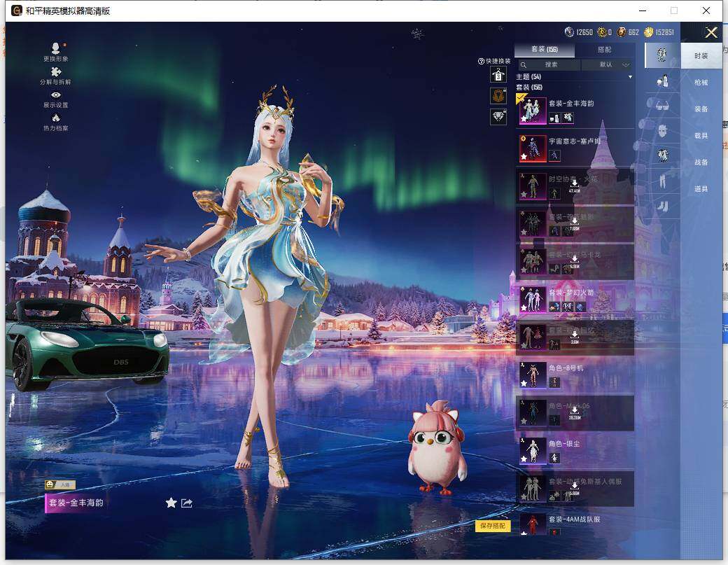Image resolution: width=728 pixels, height=565 pixels.
Task: Click third sub-item icon under 梦幻火箭
Action: (580, 307)
